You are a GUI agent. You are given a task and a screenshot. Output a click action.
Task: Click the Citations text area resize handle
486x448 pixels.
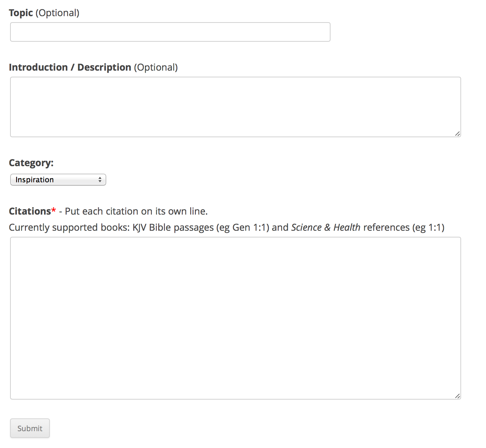point(457,396)
